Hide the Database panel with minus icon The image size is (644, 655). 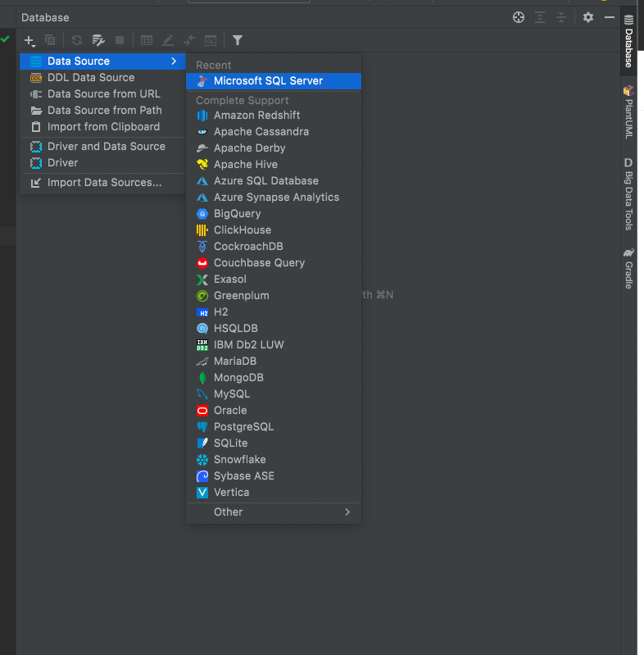(610, 17)
